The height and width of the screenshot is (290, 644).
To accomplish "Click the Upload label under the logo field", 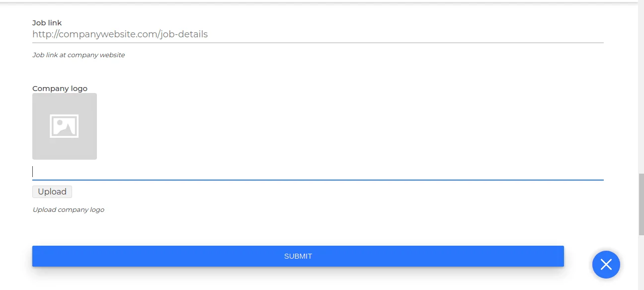I will tap(52, 192).
